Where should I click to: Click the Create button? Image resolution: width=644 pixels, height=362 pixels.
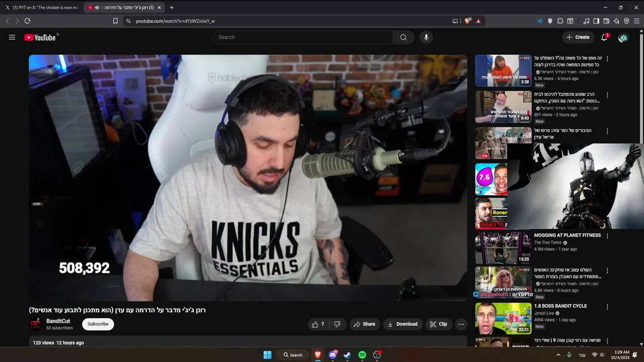(578, 37)
